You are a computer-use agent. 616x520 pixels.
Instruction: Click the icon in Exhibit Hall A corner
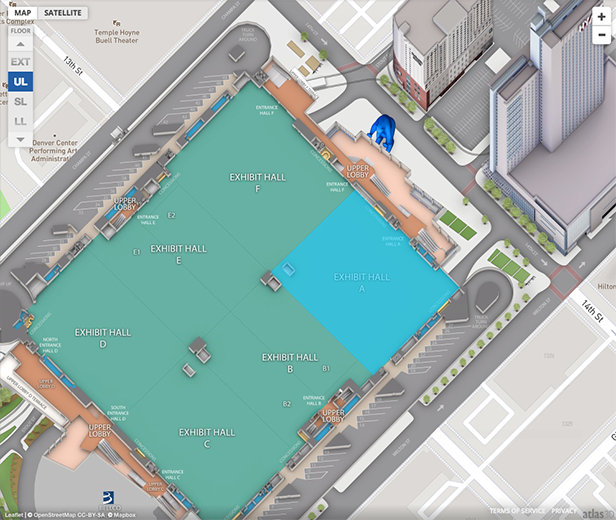[x=289, y=269]
